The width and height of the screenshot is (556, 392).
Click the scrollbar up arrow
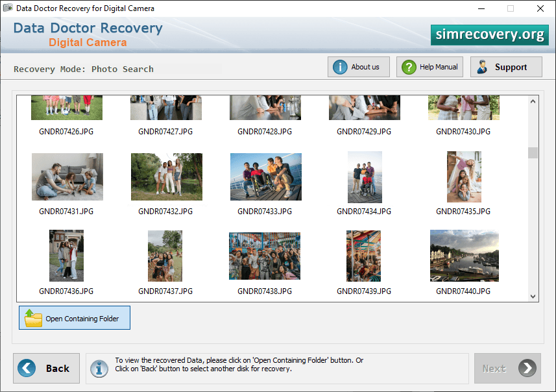pyautogui.click(x=533, y=101)
